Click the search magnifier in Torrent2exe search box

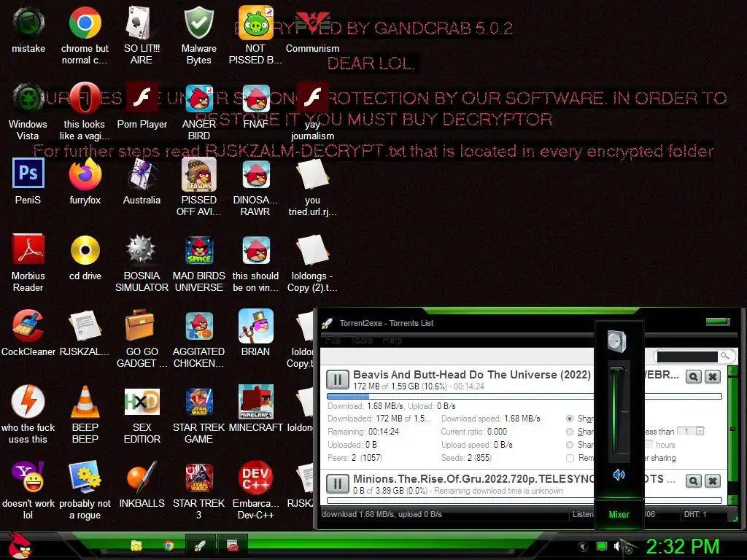pos(724,356)
